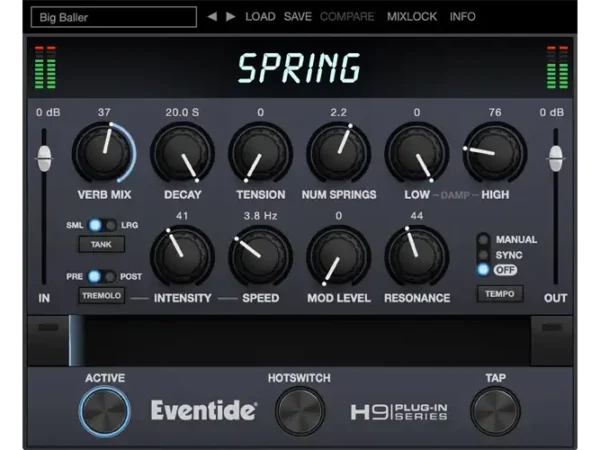This screenshot has width=600, height=450.
Task: Click the NUM SPRINGS knob
Action: tap(339, 153)
